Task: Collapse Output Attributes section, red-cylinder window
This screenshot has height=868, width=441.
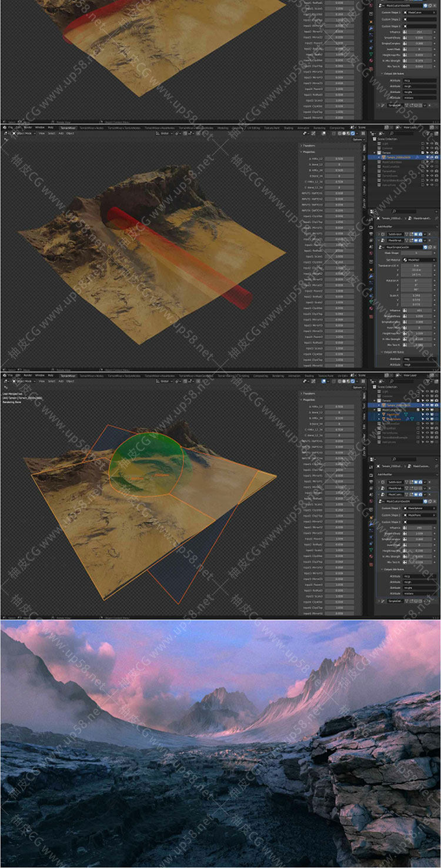Action: click(x=392, y=352)
